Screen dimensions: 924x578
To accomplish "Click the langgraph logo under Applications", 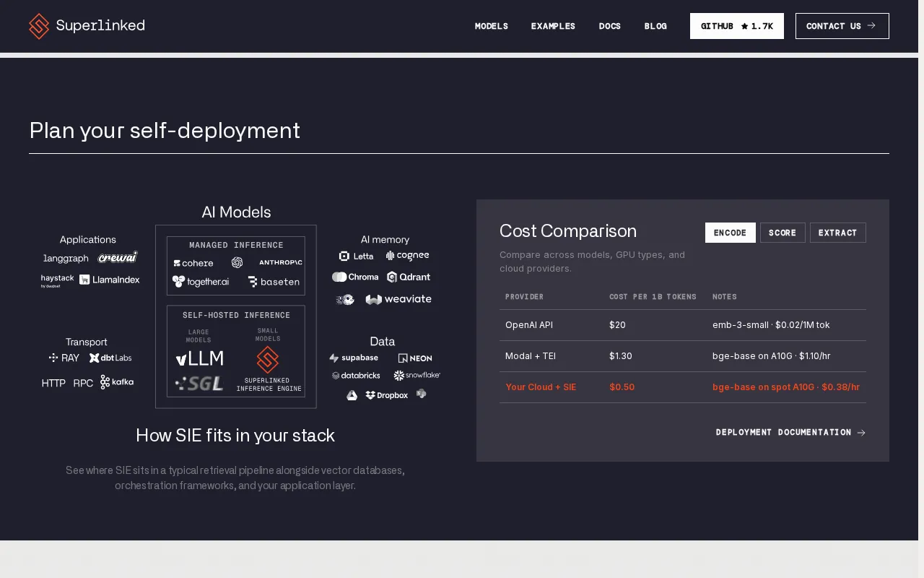I will 66,259.
